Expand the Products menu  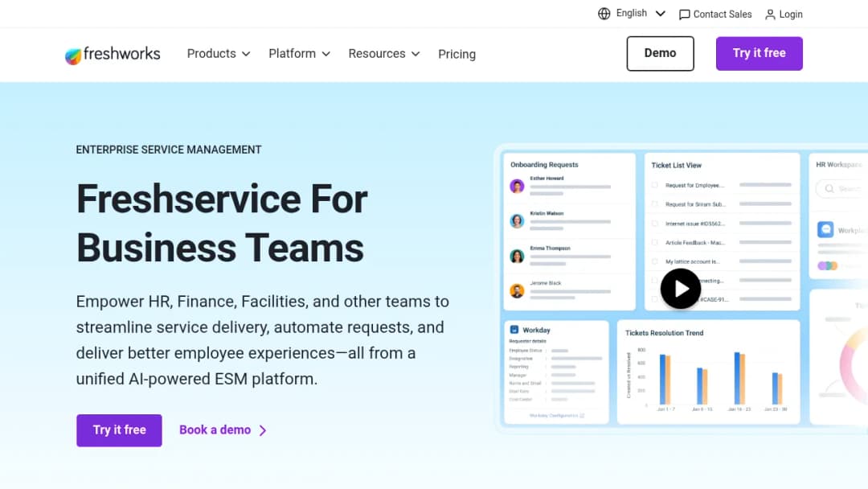[219, 54]
